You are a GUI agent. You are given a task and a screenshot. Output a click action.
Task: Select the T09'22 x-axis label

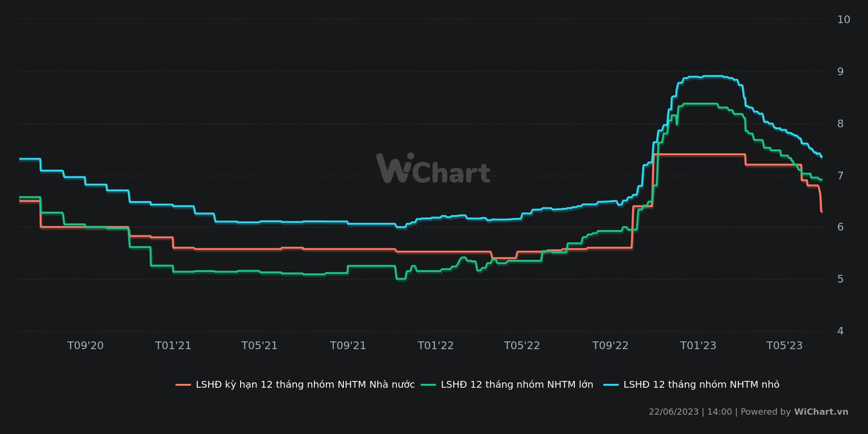click(x=610, y=346)
